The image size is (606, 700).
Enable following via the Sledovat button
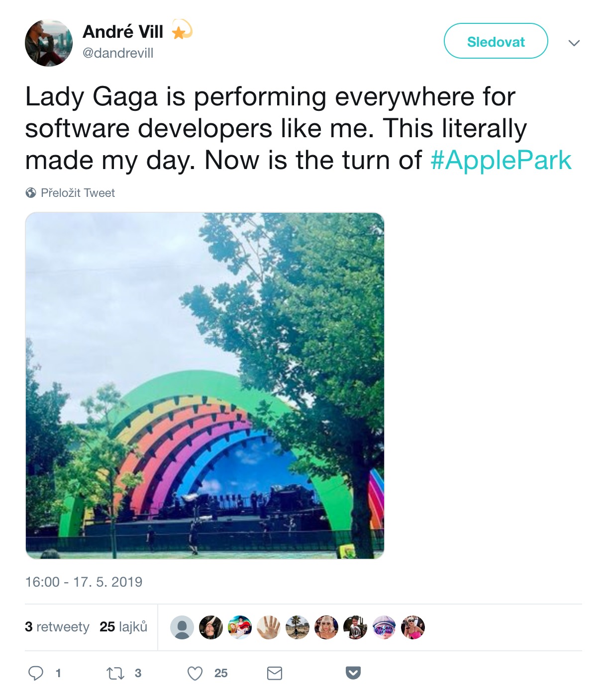[x=495, y=42]
